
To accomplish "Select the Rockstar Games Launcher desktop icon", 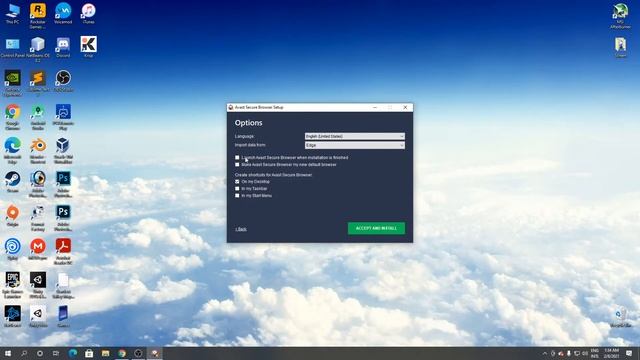I will (38, 16).
